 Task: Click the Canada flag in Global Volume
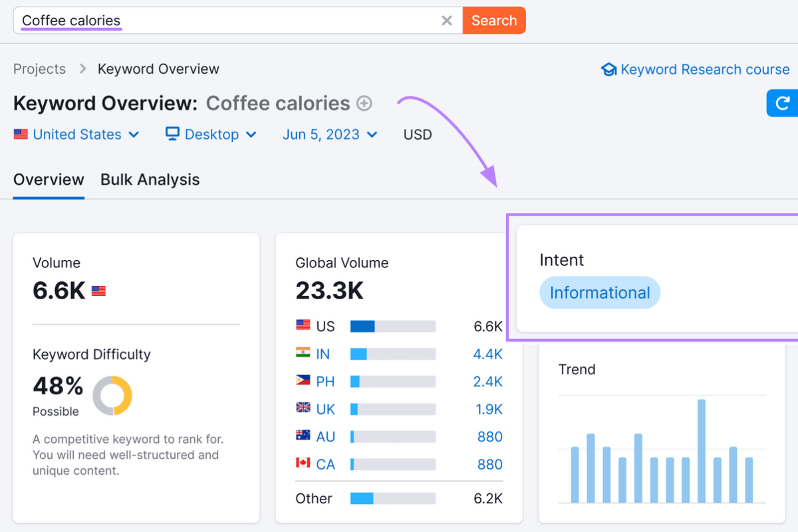click(x=303, y=464)
